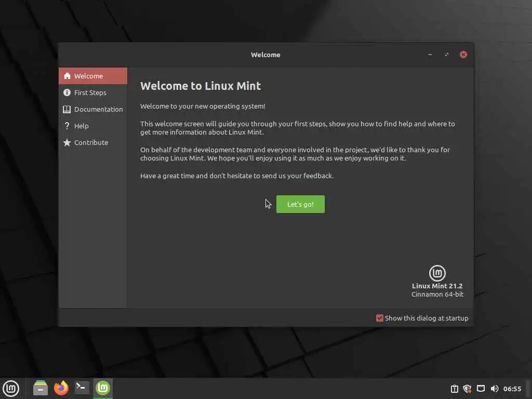Viewport: 532px width, 399px height.
Task: Click the show desktop strip beside clock
Action: [528, 389]
